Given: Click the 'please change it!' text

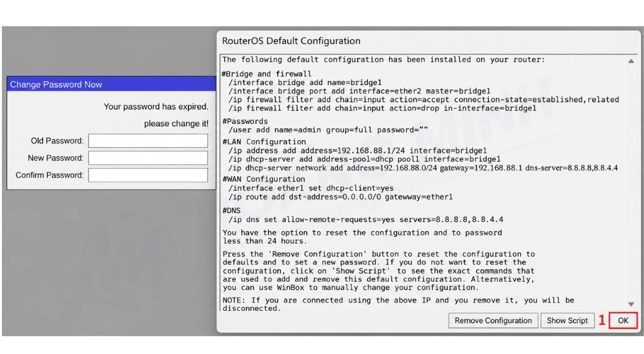Looking at the screenshot, I should click(x=176, y=124).
